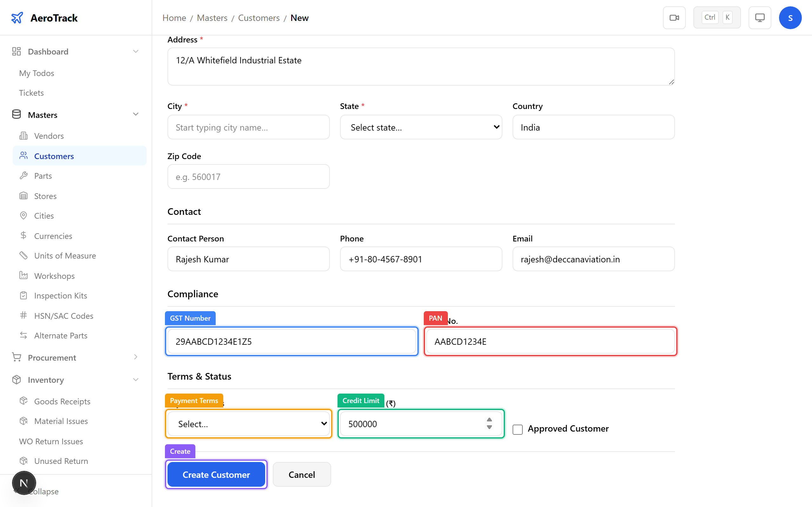Click the Create Customer button
The image size is (812, 507).
[216, 474]
